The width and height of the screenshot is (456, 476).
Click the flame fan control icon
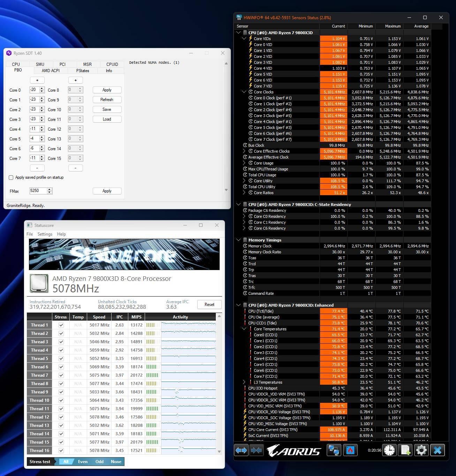[350, 450]
